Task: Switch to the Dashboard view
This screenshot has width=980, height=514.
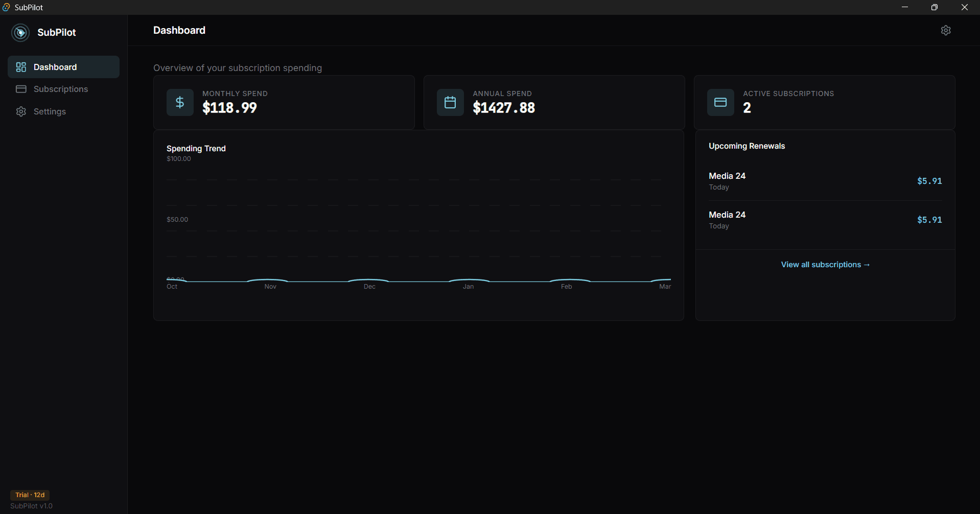Action: pyautogui.click(x=55, y=66)
